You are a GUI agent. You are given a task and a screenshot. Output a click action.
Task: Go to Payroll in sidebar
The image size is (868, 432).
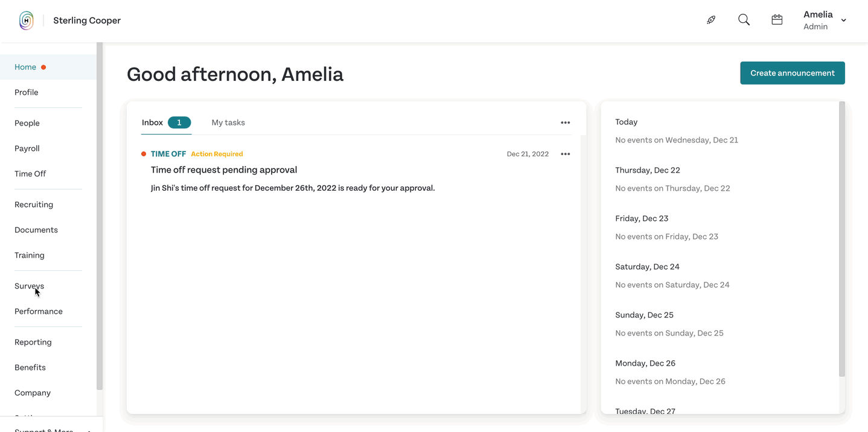point(27,148)
